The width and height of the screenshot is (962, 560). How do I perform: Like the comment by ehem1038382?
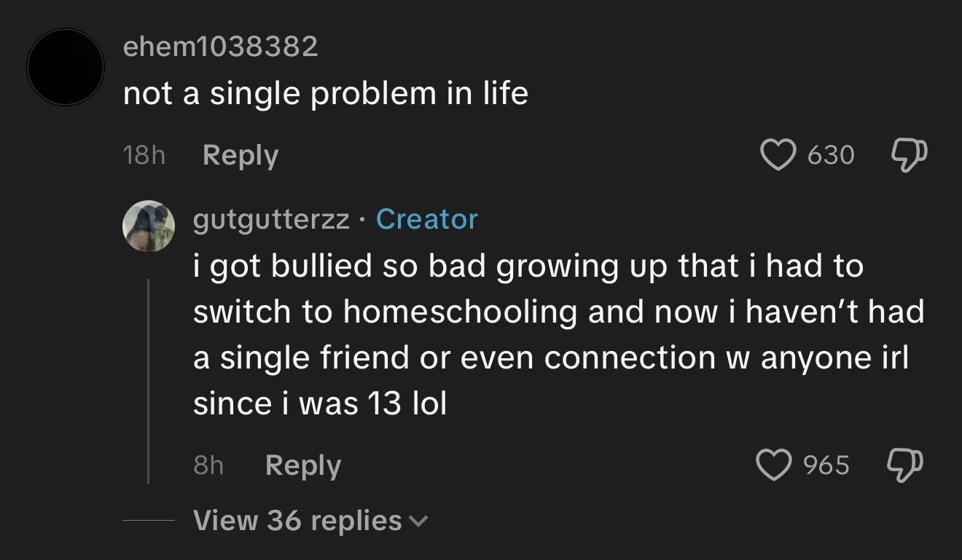[778, 154]
